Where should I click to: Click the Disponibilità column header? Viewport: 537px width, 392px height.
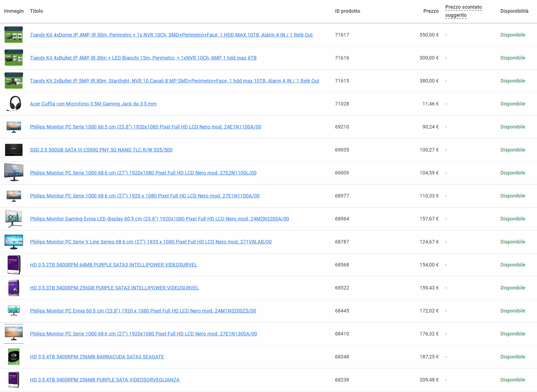tap(514, 11)
